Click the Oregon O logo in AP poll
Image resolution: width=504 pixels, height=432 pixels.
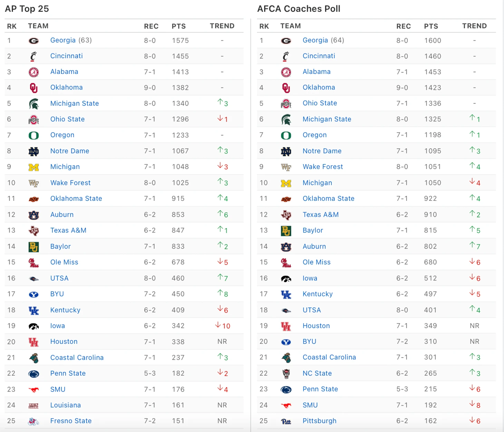[33, 135]
